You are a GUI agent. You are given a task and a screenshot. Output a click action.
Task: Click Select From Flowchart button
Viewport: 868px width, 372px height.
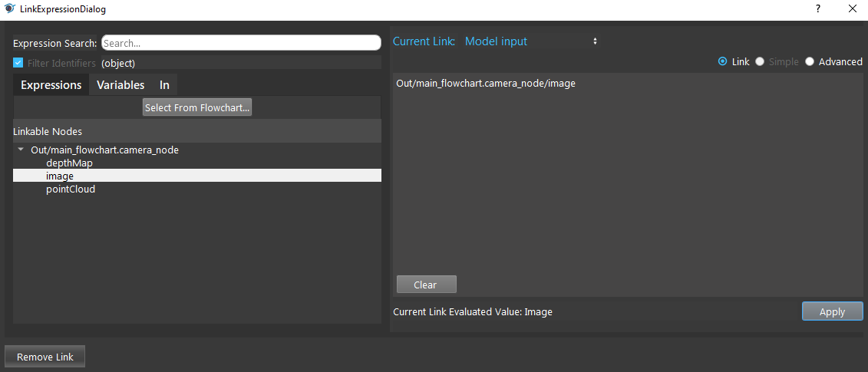(x=198, y=107)
